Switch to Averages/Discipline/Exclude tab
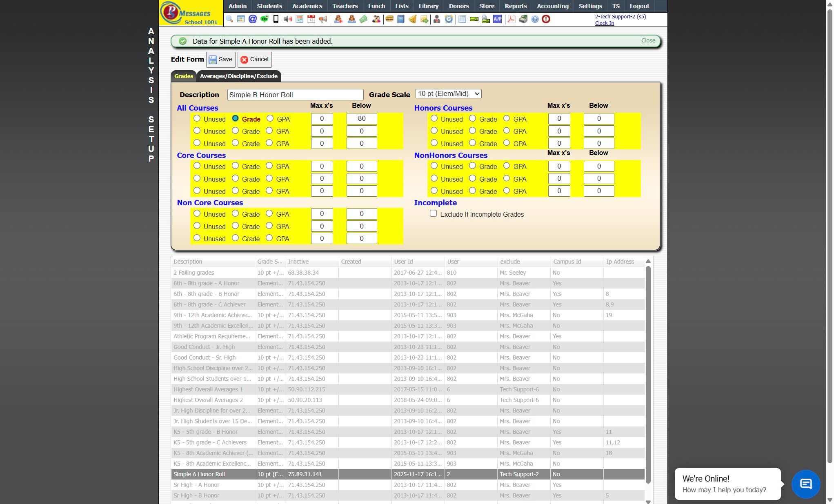This screenshot has width=834, height=504. 238,76
